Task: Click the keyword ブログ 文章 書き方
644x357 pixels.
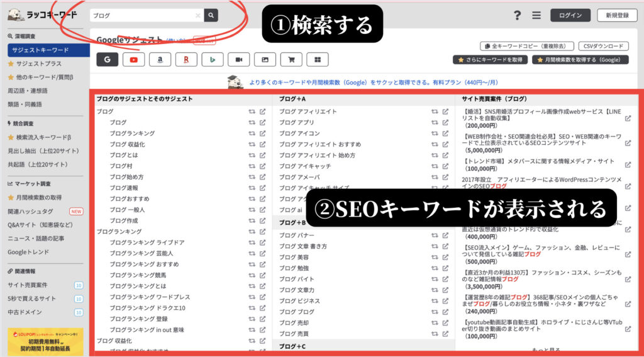Action: (303, 246)
